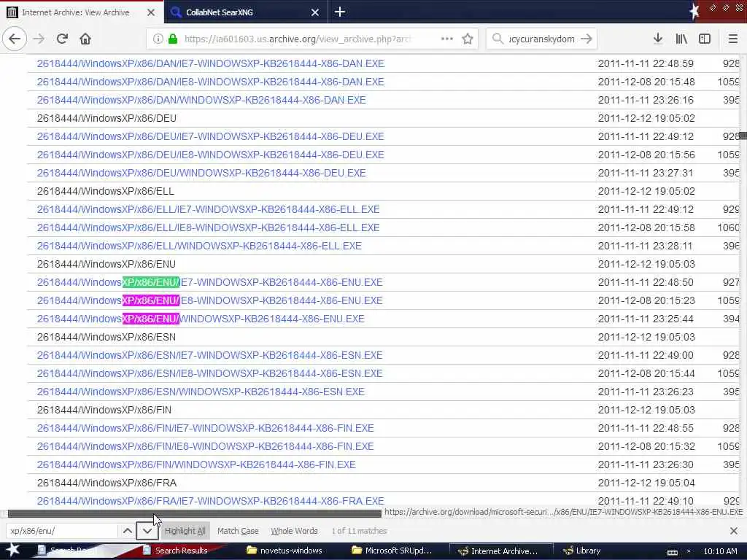This screenshot has height=560, width=747.
Task: Find next match with down chevron
Action: (x=147, y=531)
